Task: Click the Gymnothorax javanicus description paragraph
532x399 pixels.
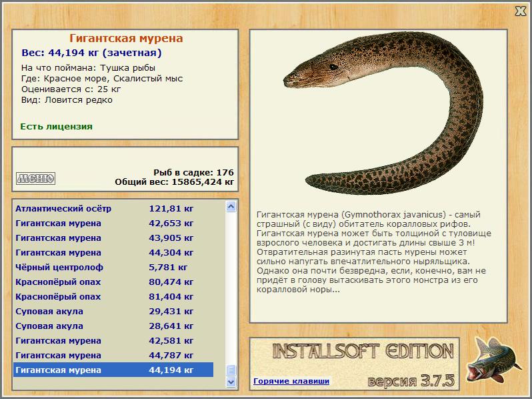Action: pyautogui.click(x=374, y=252)
